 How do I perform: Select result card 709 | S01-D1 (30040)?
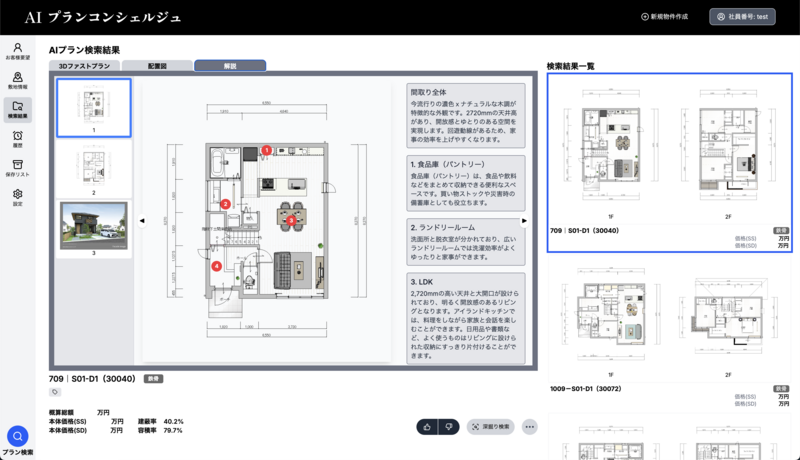tap(669, 163)
